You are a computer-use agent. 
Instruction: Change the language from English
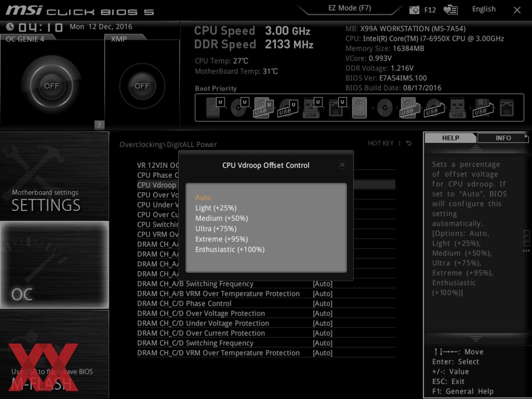point(483,9)
